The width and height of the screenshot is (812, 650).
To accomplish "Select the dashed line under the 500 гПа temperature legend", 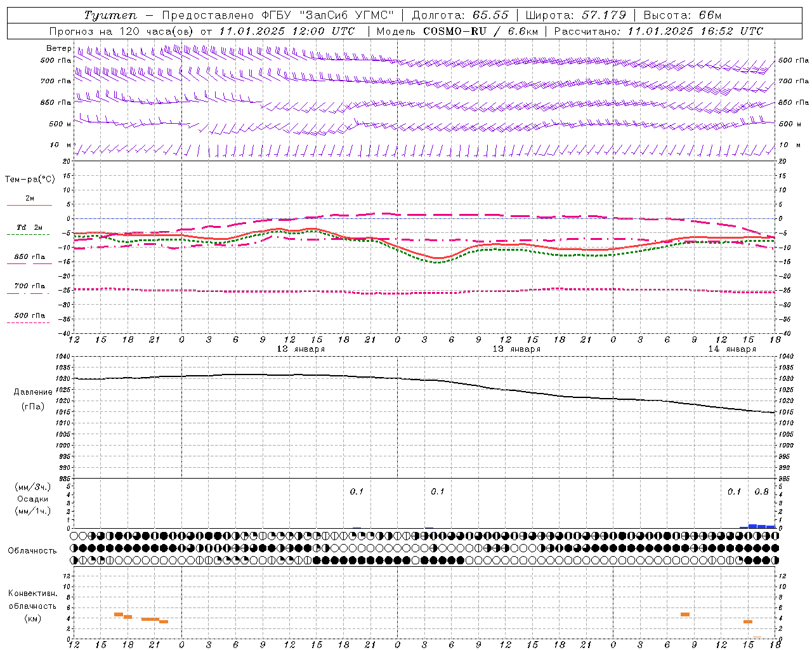I will tap(28, 322).
